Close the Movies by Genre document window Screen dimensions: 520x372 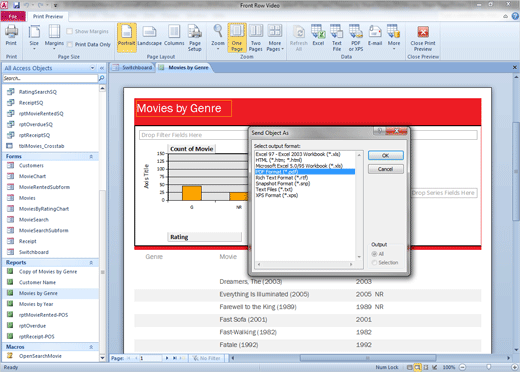click(515, 68)
